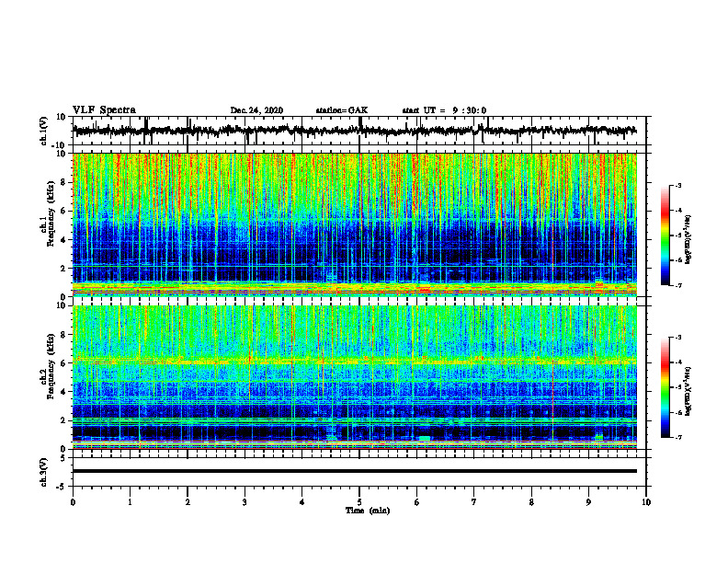Image resolution: width=728 pixels, height=563 pixels.
Task: Click the ch.2 color bar log(PSD) label
Action: click(x=688, y=392)
